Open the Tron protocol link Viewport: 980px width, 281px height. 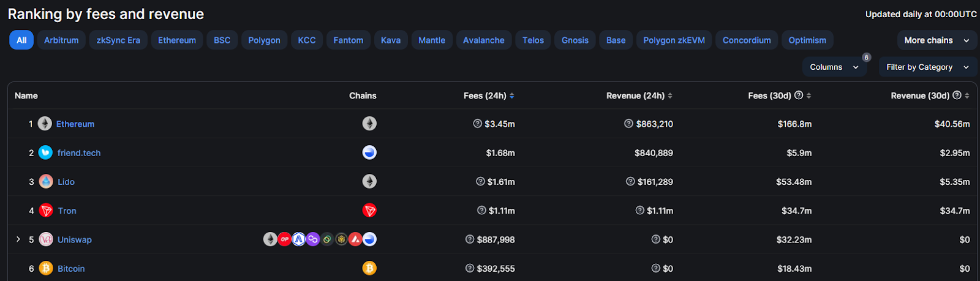(x=67, y=211)
